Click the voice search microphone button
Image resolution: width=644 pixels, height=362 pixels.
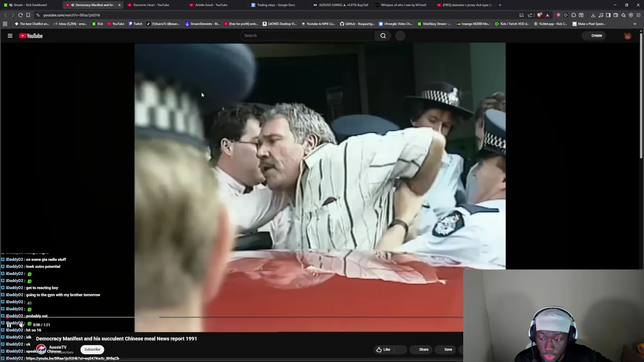click(400, 36)
